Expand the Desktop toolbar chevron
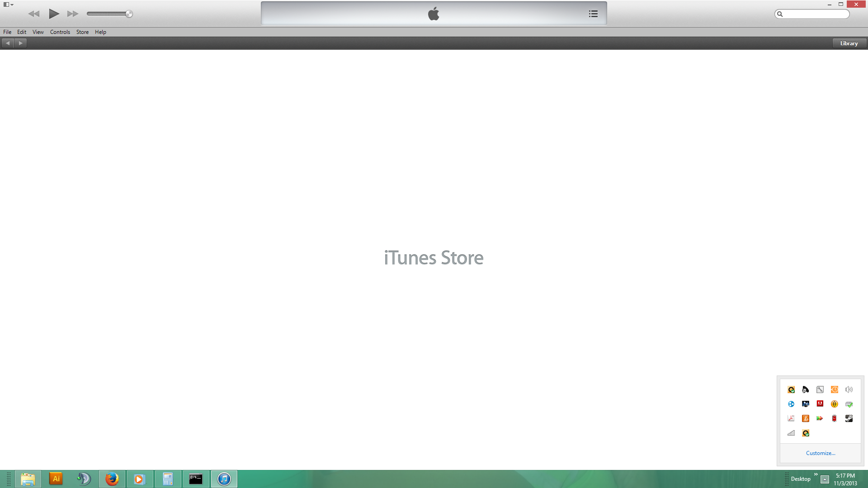This screenshot has height=488, width=868. 816,474
